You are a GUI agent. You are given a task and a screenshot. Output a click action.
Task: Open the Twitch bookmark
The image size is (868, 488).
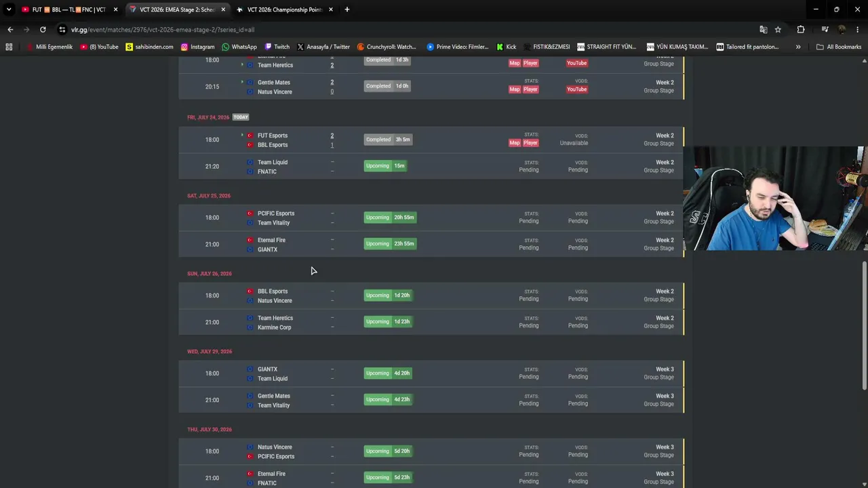click(277, 47)
